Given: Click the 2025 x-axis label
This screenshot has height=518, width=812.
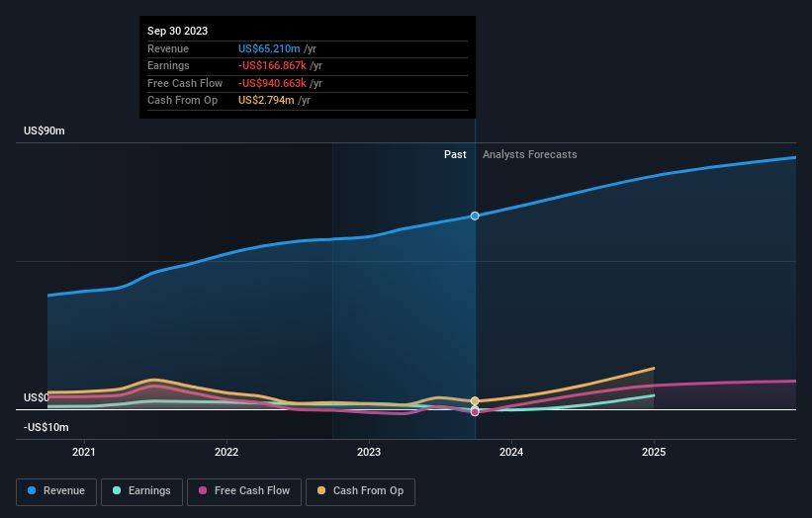Looking at the screenshot, I should pyautogui.click(x=654, y=453).
